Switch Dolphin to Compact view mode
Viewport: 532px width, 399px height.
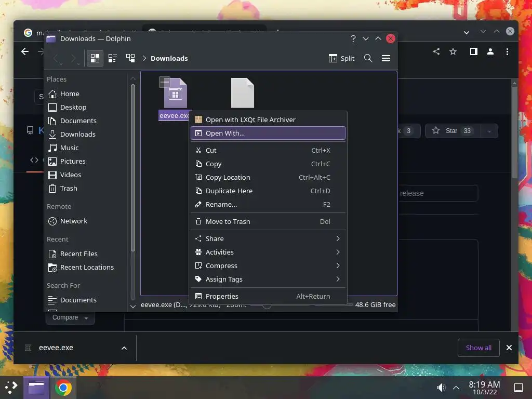click(113, 58)
